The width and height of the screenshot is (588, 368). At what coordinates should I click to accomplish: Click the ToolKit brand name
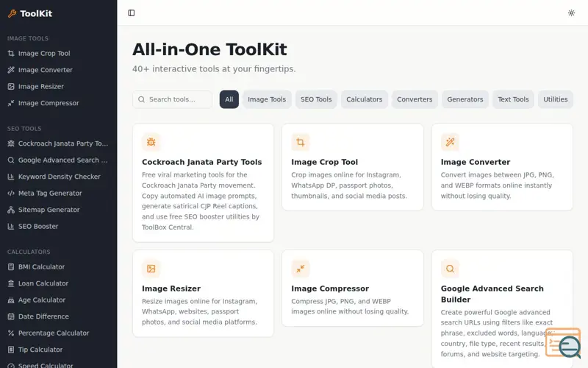(36, 13)
